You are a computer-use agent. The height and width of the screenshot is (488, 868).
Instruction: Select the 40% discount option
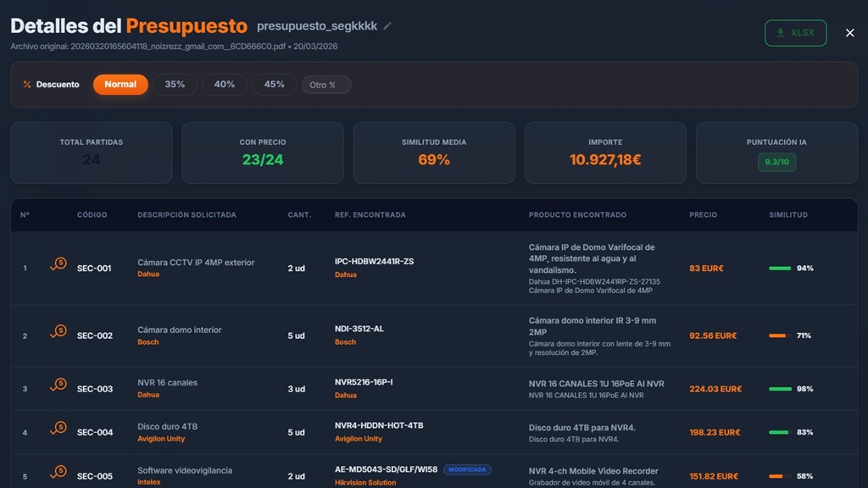tap(224, 84)
